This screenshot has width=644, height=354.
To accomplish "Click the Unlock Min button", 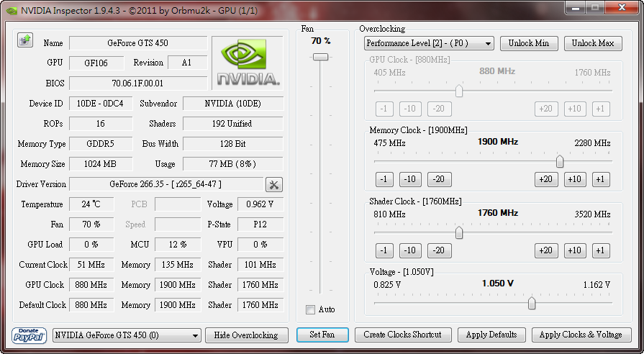I will (x=528, y=43).
